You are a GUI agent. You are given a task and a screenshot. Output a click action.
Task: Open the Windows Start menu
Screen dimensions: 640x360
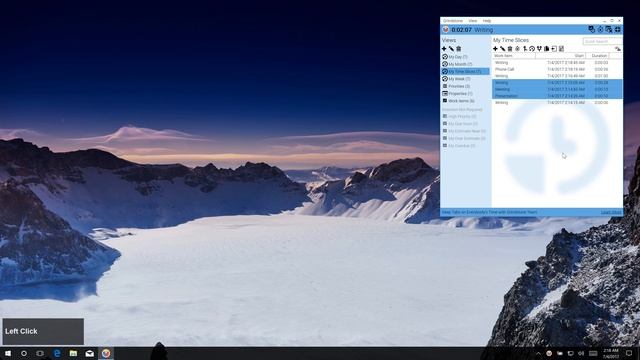(x=8, y=353)
